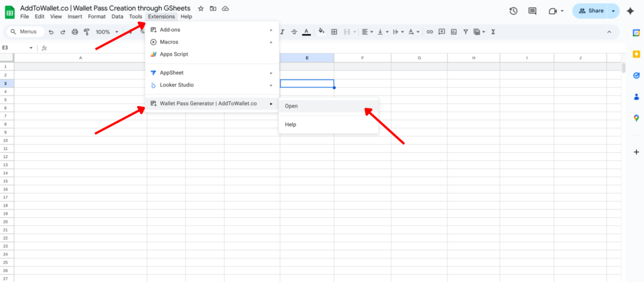This screenshot has width=644, height=282.
Task: Insert a comment from toolbar
Action: [x=441, y=31]
